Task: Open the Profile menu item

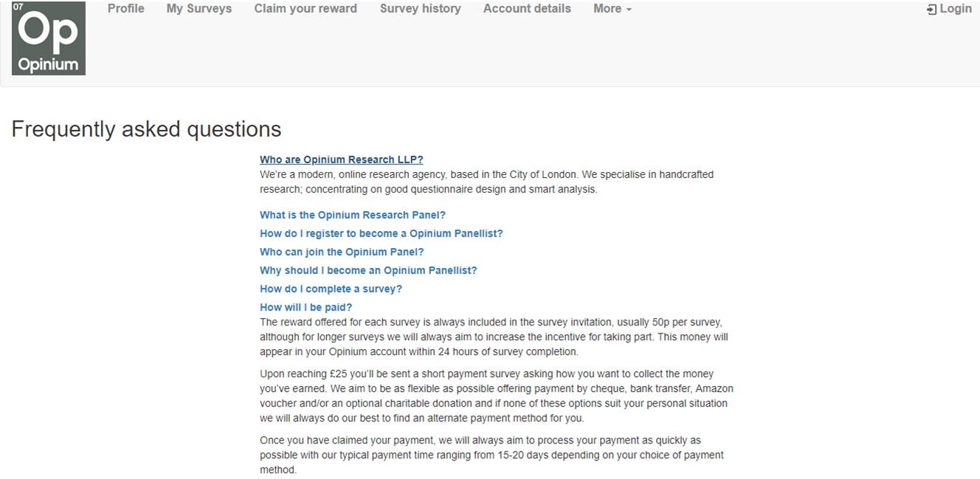Action: click(x=125, y=8)
